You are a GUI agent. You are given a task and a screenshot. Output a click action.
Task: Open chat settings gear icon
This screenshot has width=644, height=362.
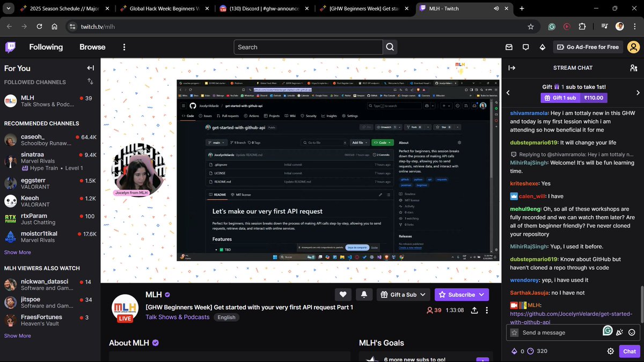pos(610,351)
